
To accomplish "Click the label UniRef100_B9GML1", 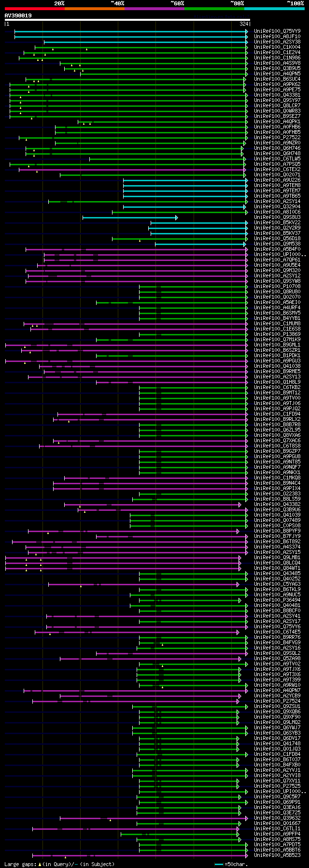I will (277, 345).
